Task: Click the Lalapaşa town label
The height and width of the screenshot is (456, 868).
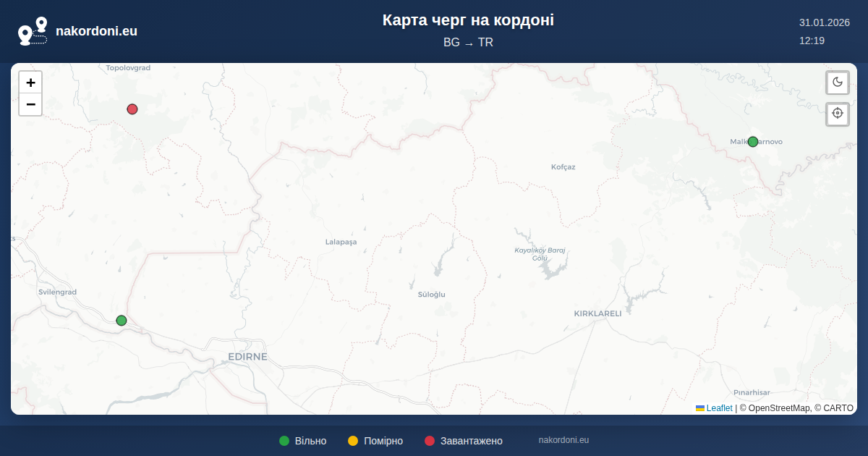Action: click(x=341, y=242)
